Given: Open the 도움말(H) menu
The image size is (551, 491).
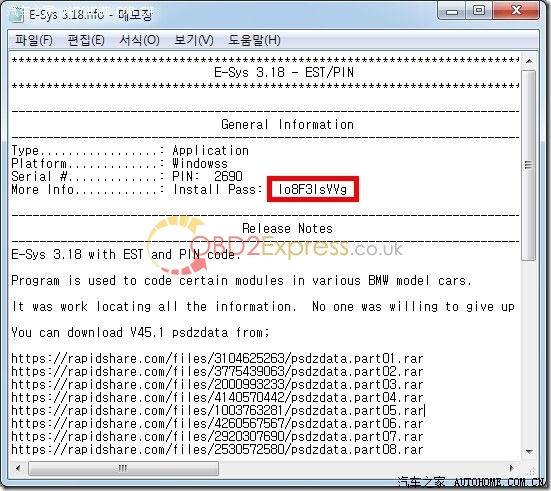Looking at the screenshot, I should click(254, 40).
